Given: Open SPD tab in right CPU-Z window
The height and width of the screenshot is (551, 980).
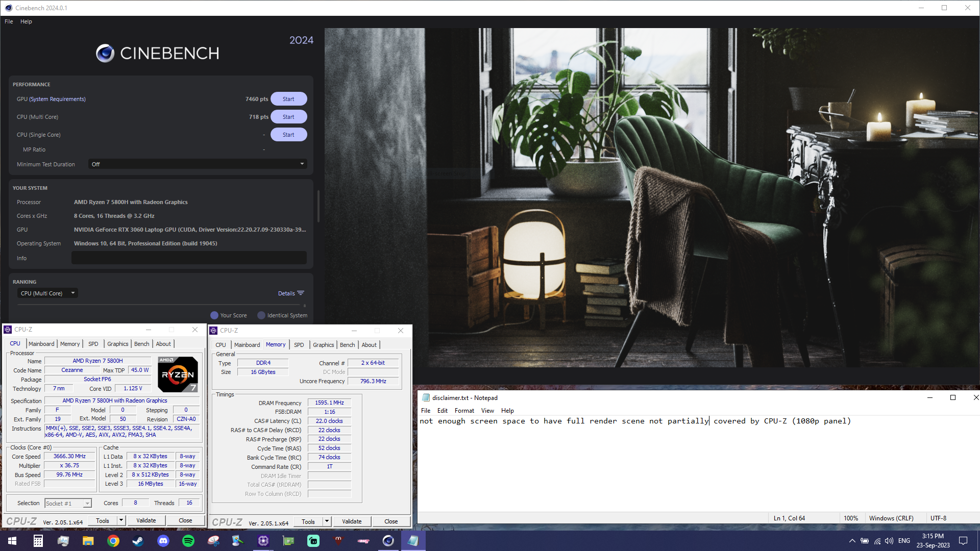Looking at the screenshot, I should tap(299, 345).
